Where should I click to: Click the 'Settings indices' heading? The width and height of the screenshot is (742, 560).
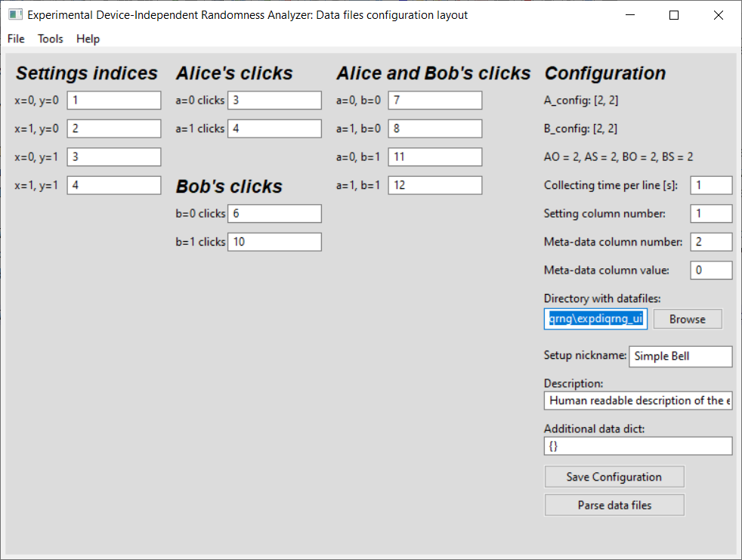(87, 73)
